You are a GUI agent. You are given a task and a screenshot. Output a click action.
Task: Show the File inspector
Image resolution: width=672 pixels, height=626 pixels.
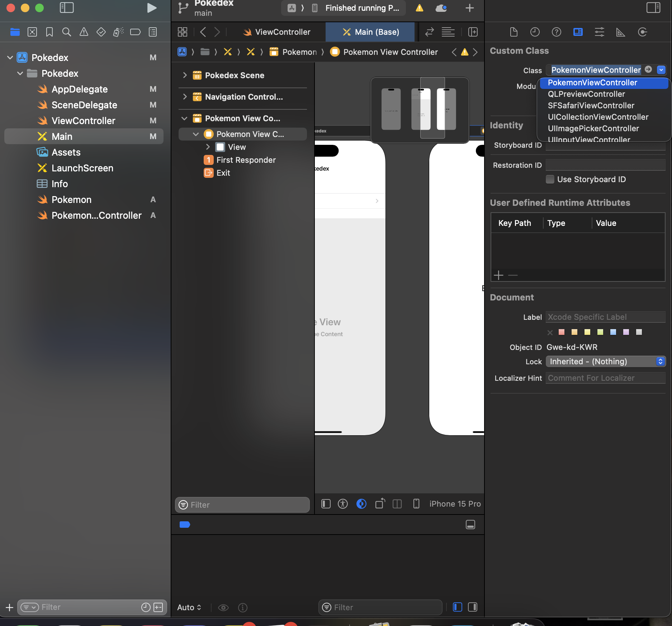[514, 32]
